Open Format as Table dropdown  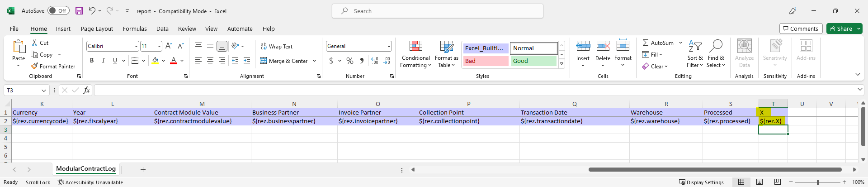coord(447,54)
